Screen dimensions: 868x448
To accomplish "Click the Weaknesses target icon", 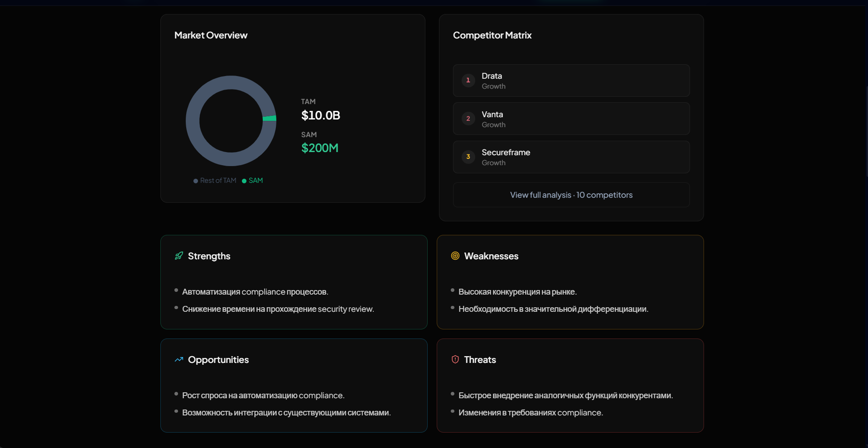I will pos(455,256).
